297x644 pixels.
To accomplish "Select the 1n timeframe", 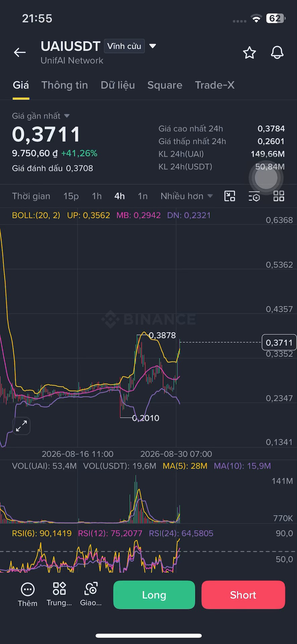I will point(143,196).
